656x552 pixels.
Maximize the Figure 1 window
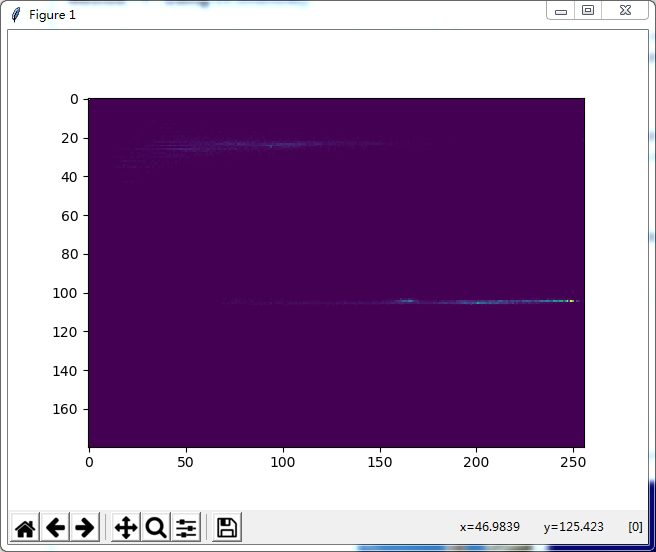pyautogui.click(x=588, y=10)
